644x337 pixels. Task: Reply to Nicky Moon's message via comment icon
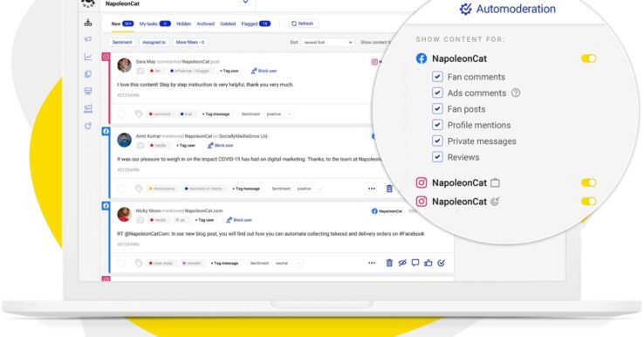tap(415, 263)
